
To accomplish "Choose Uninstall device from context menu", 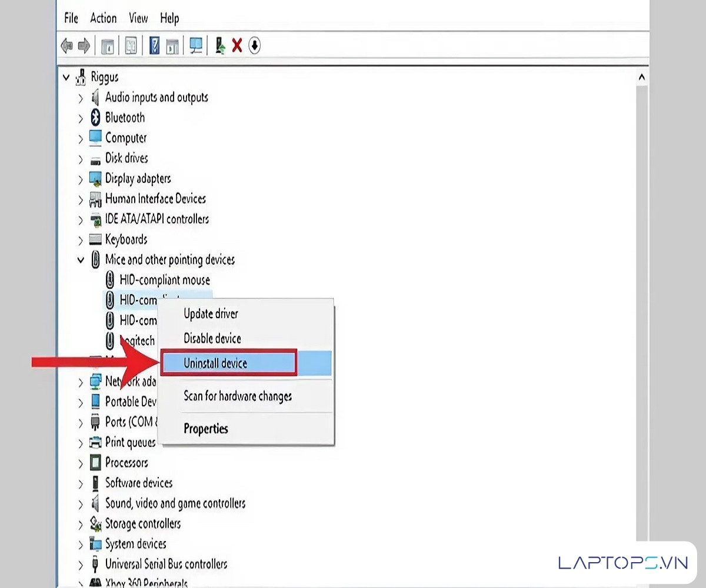I will (215, 363).
